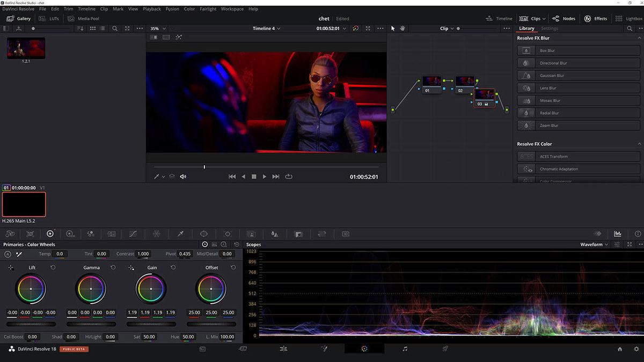644x362 pixels.
Task: Toggle the Nodes panel
Action: pyautogui.click(x=565, y=18)
